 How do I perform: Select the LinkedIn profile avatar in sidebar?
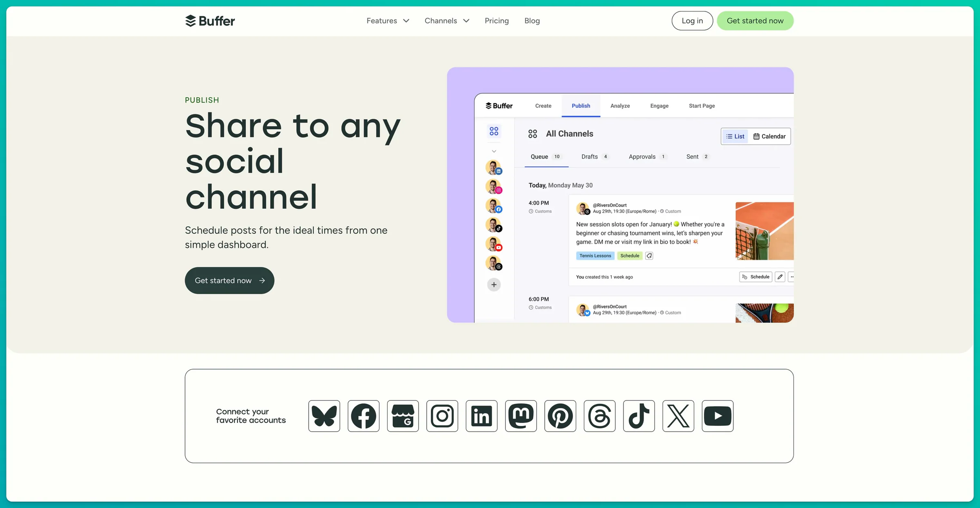click(494, 168)
